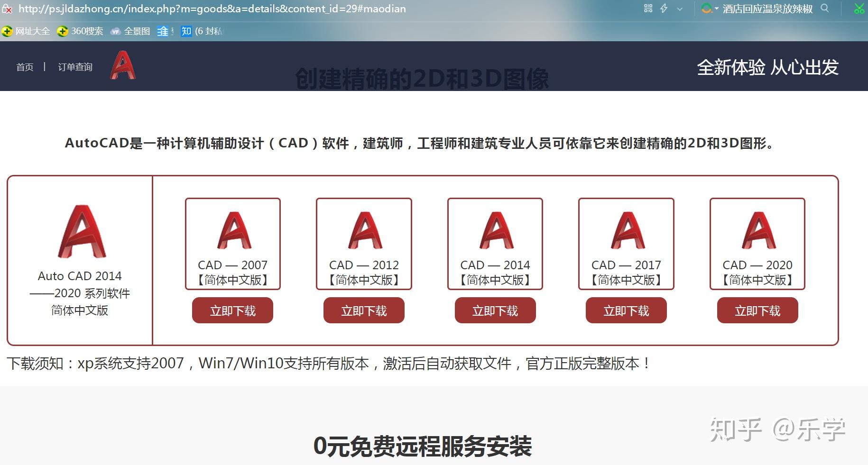Image resolution: width=868 pixels, height=465 pixels.
Task: Click 立即下载 under CAD 2017
Action: (x=626, y=310)
